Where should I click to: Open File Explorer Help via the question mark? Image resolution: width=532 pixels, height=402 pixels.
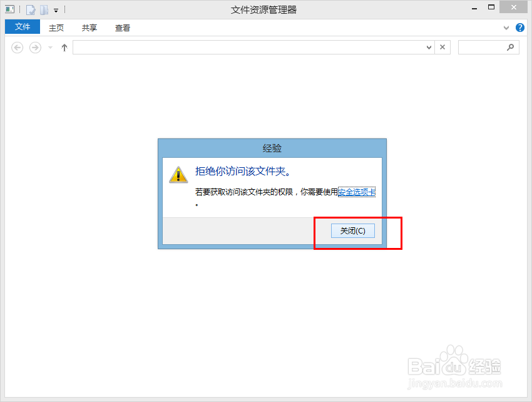(520, 28)
